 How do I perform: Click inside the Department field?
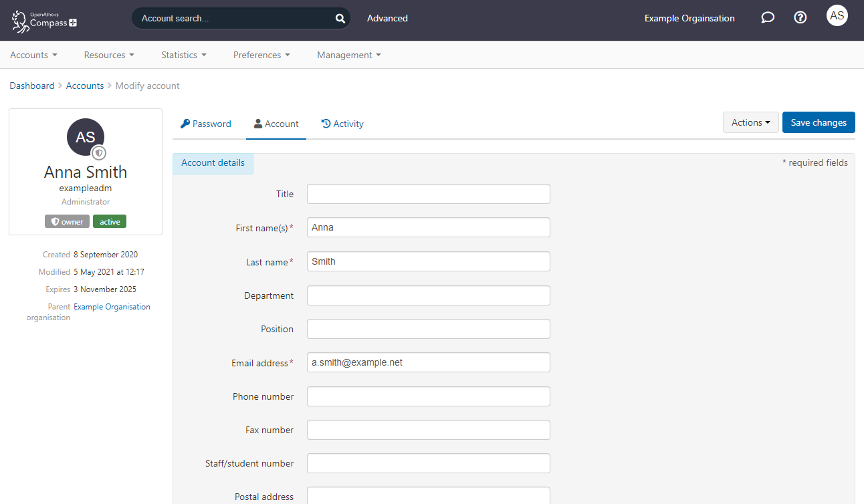[x=428, y=295]
